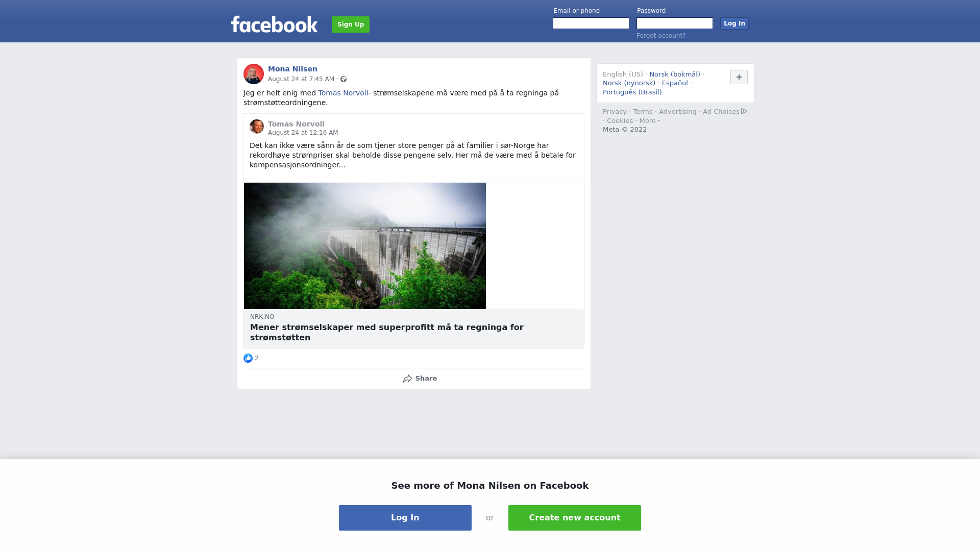Expand the More footer dropdown

point(649,121)
